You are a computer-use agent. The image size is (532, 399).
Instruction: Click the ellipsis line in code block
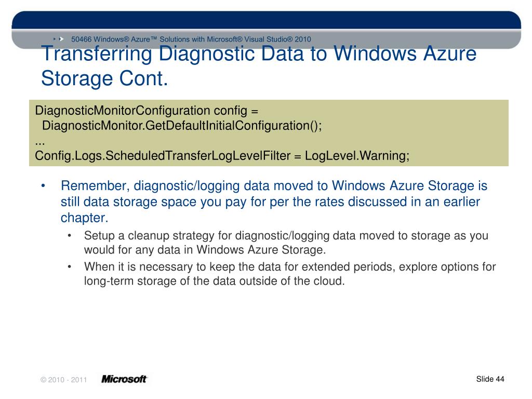tap(40, 143)
